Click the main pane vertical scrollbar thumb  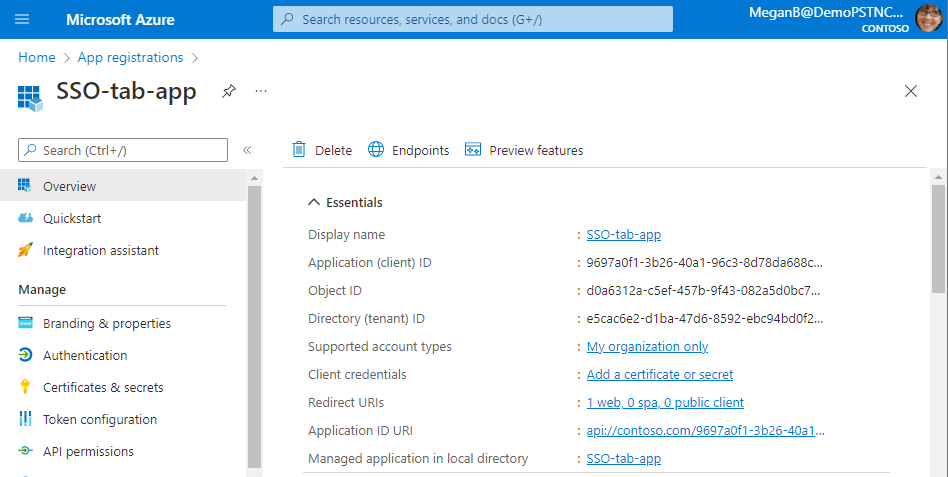click(938, 240)
